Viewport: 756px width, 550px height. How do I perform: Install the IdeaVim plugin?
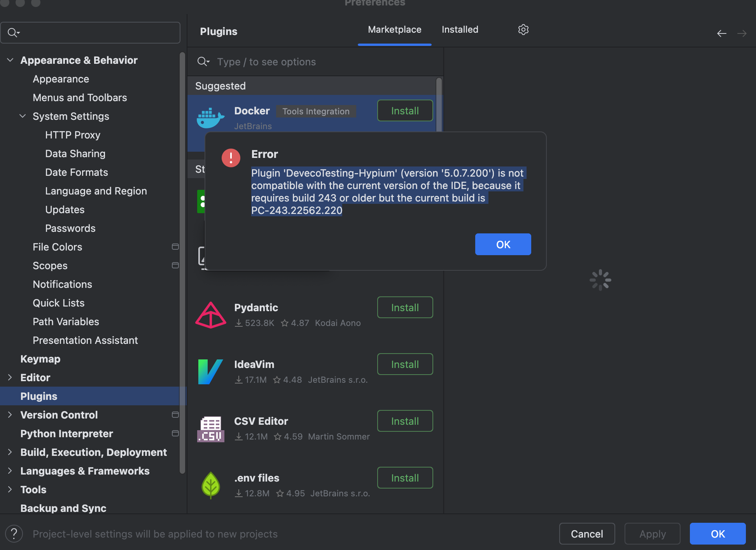click(x=405, y=364)
